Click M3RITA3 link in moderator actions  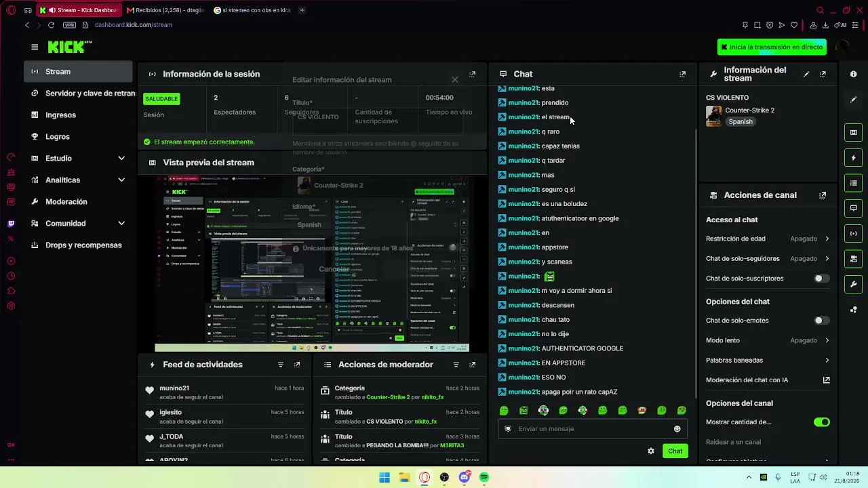[452, 445]
